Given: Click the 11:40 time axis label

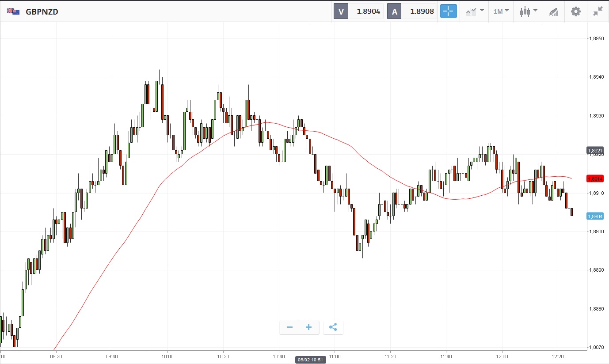Looking at the screenshot, I should 446,356.
